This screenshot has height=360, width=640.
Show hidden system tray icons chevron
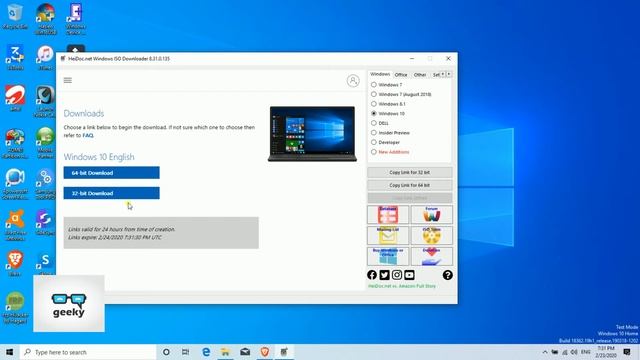(545, 352)
